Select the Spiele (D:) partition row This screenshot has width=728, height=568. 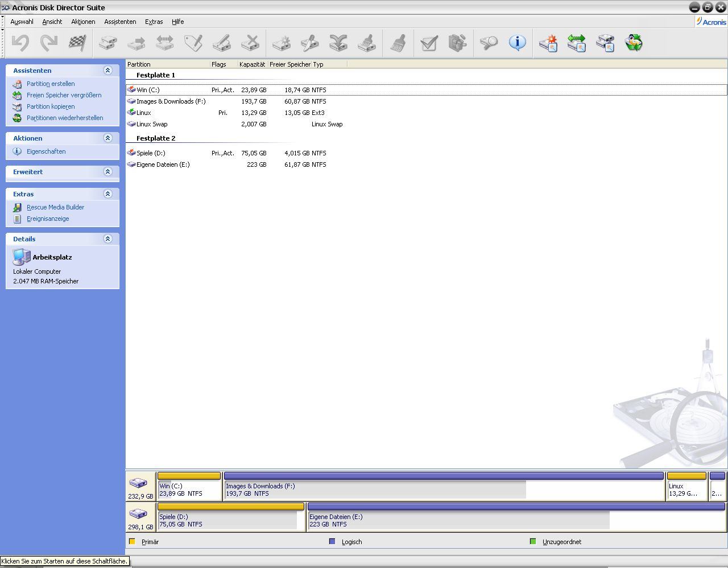coord(426,153)
